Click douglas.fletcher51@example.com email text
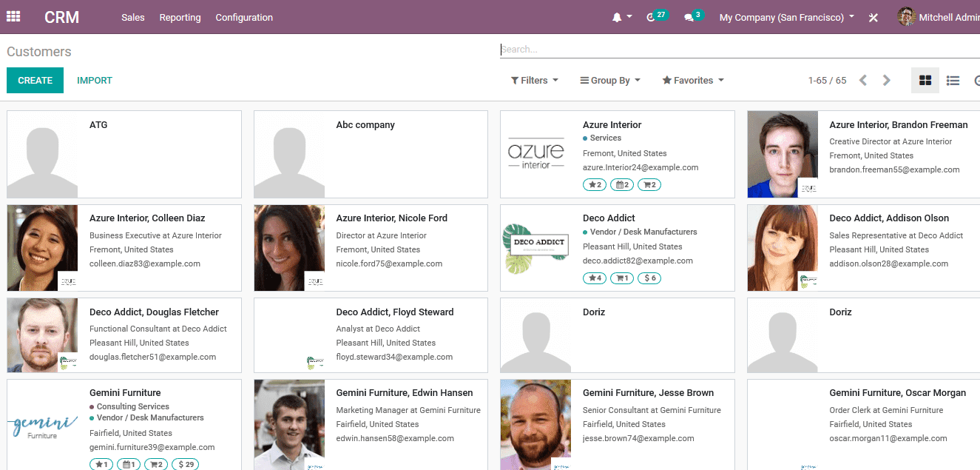 pos(152,357)
